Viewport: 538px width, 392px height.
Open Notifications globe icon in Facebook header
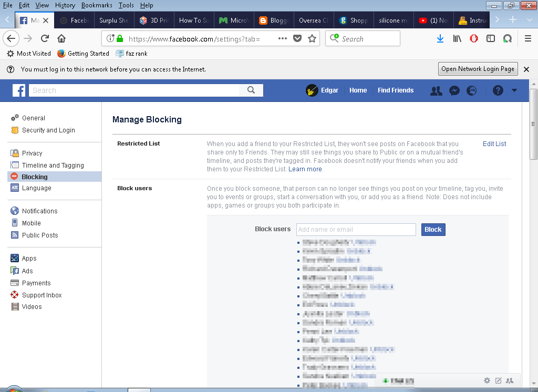click(472, 90)
